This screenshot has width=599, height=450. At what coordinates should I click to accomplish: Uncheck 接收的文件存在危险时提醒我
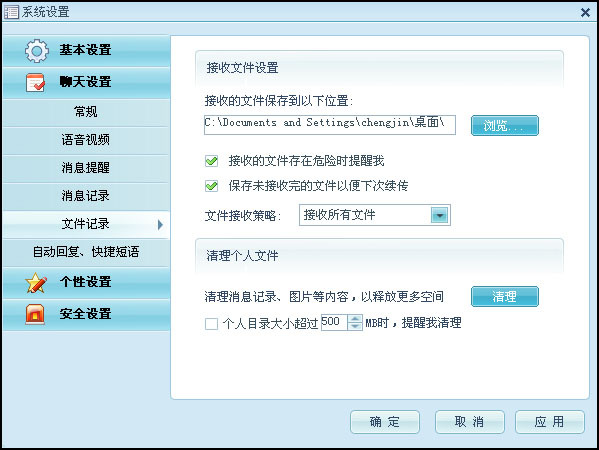click(211, 161)
